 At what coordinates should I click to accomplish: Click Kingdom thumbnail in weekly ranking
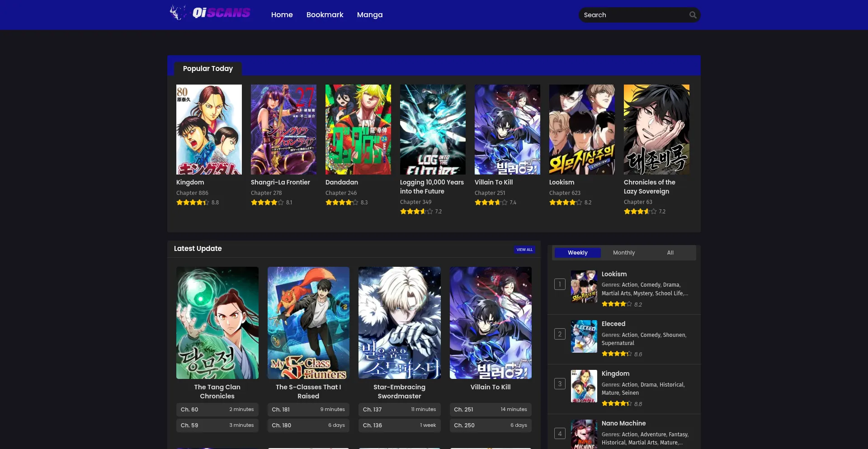[x=584, y=386]
